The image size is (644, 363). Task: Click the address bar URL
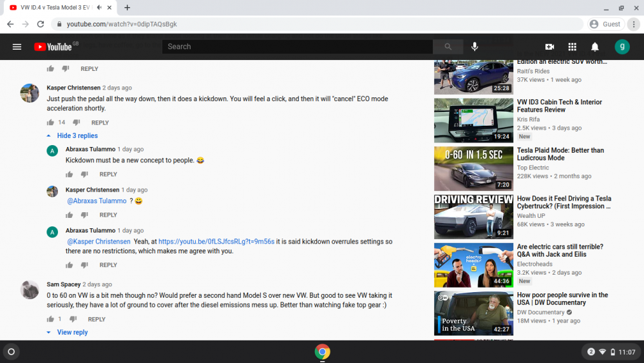(x=122, y=25)
